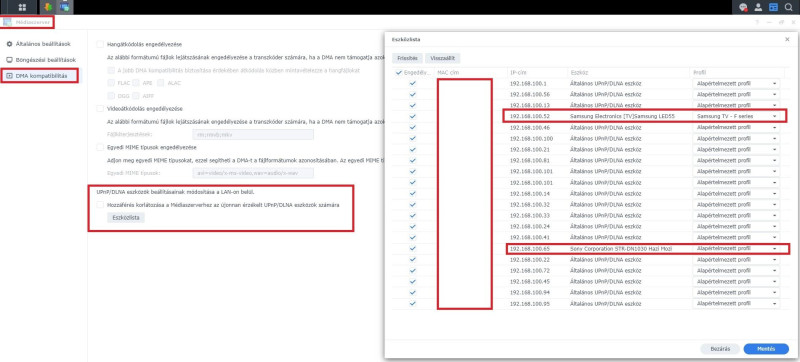Click the icon beside DMA kompatibilitás
The image size is (800, 362).
coord(9,76)
